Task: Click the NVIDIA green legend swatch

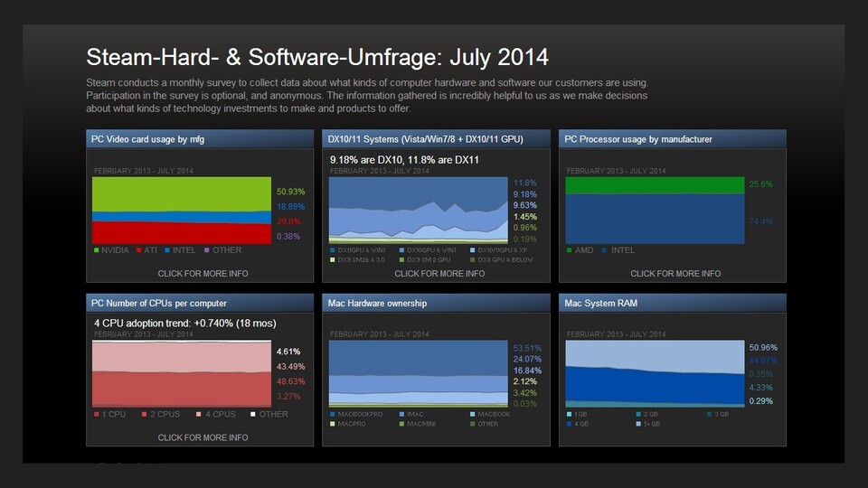Action: [96, 250]
